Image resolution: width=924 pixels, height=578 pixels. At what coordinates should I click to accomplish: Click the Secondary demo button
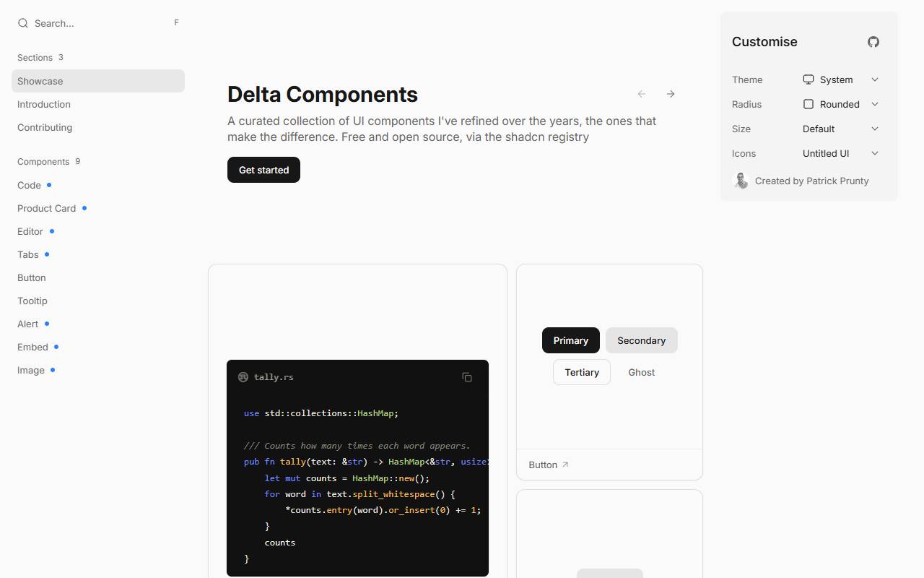[642, 340]
